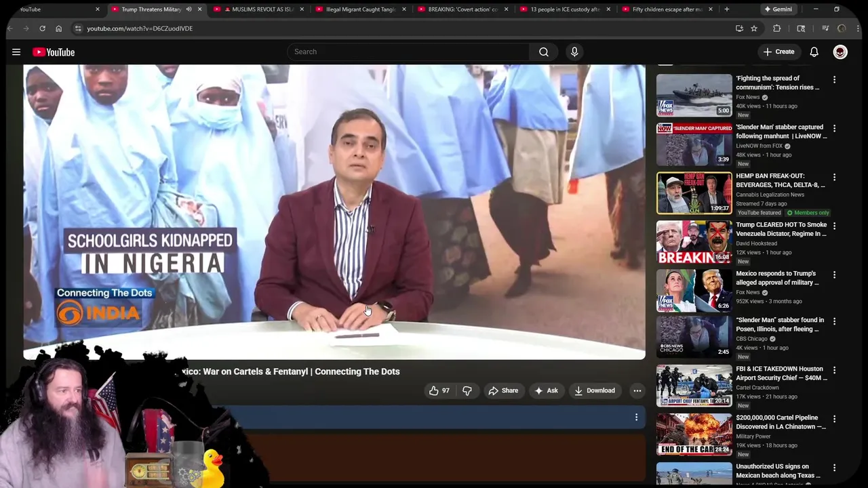
Task: Open options for FBI & ICE TAKEDOWN video
Action: click(835, 371)
